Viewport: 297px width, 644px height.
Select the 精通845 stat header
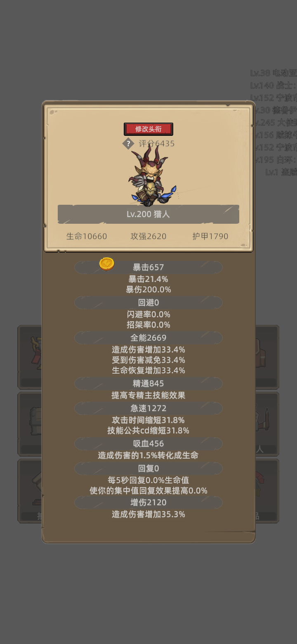[148, 383]
